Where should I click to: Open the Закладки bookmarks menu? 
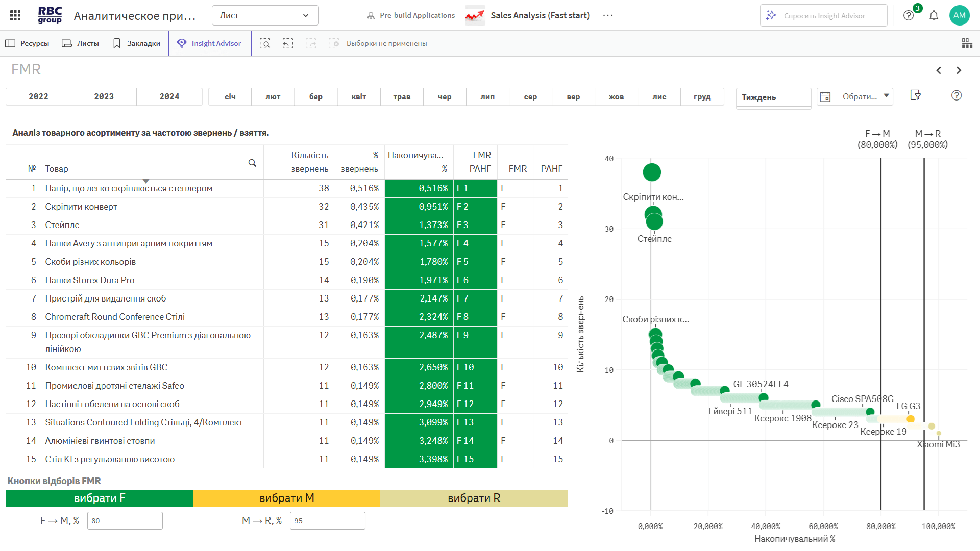click(136, 43)
